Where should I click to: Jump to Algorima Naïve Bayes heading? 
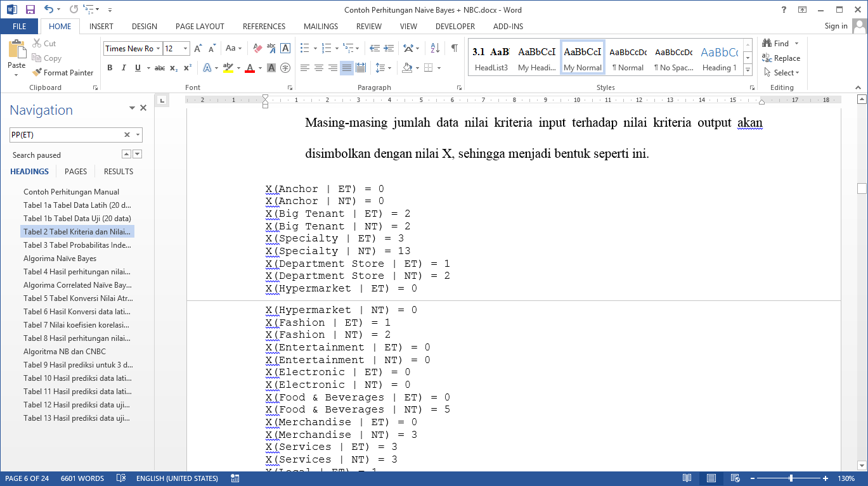[x=60, y=259]
